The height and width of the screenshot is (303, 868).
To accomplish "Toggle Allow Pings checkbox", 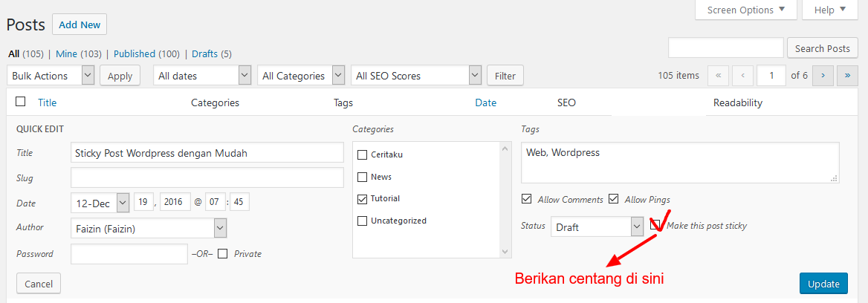I will (x=613, y=199).
